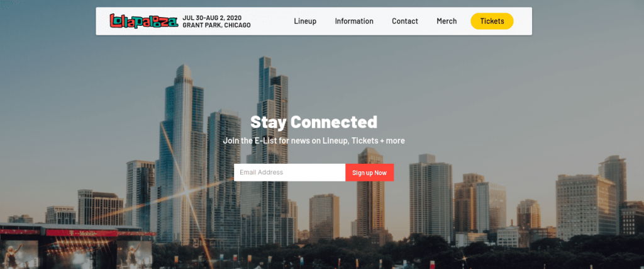Click the T-Mobile banner on the stage
644x269 pixels.
click(x=82, y=233)
